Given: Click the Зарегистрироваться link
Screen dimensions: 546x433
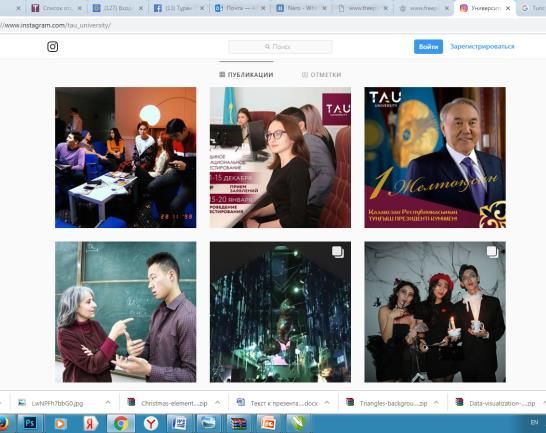Looking at the screenshot, I should point(482,46).
